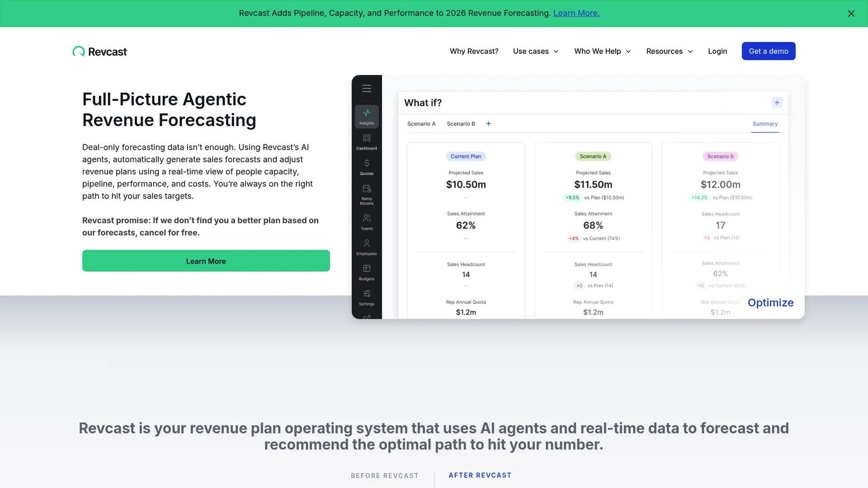The height and width of the screenshot is (488, 868).
Task: Click the Full-Picture Agentic Revenue Forecasting heading
Action: pos(169,110)
